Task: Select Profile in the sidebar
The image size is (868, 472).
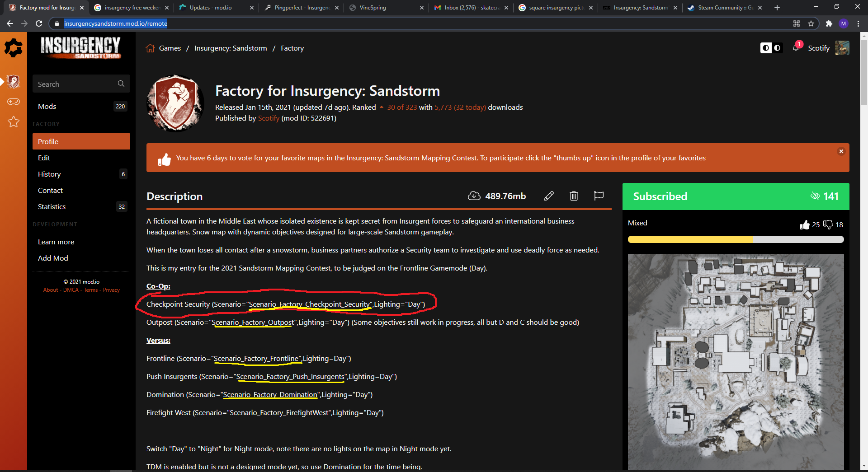Action: coord(81,141)
